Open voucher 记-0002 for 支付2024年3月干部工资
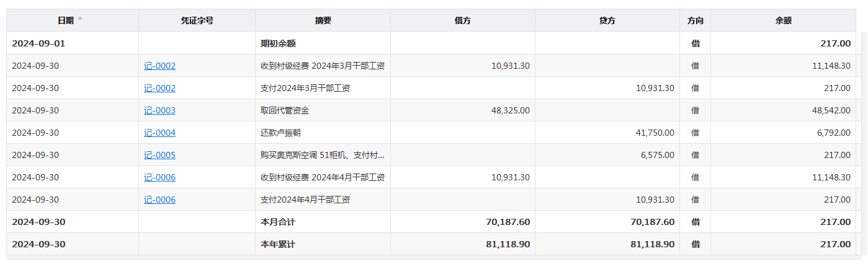This screenshot has height=264, width=868. point(159,88)
